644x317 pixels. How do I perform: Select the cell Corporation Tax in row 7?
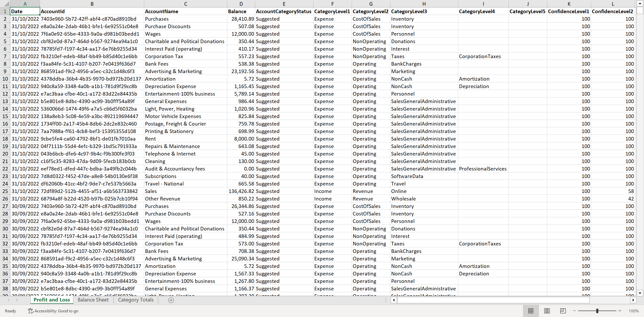pyautogui.click(x=186, y=56)
